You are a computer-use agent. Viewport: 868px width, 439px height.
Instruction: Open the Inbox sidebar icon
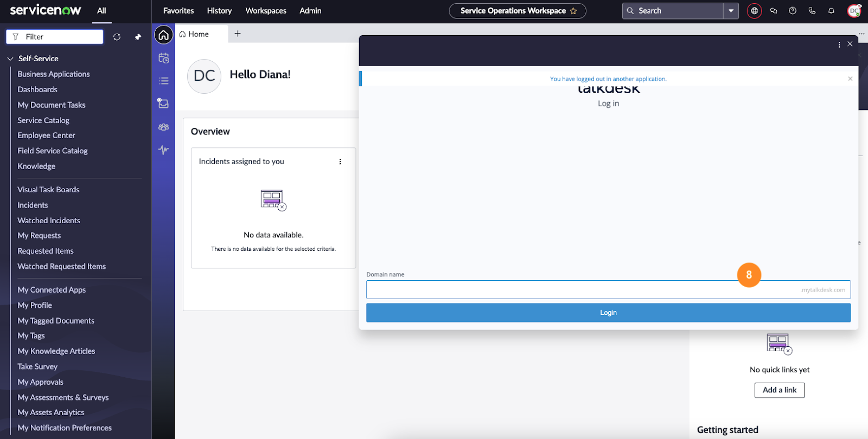tap(163, 104)
